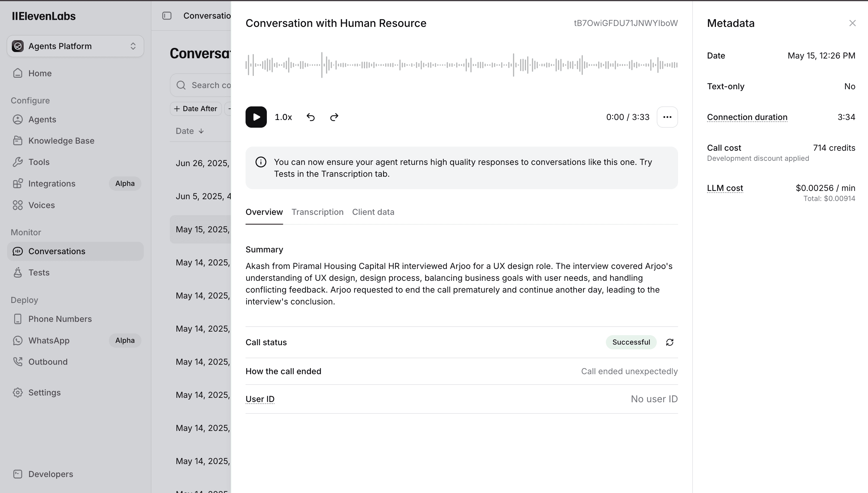Switch to the Client data tab
Viewport: 868px width, 493px height.
[x=373, y=212]
